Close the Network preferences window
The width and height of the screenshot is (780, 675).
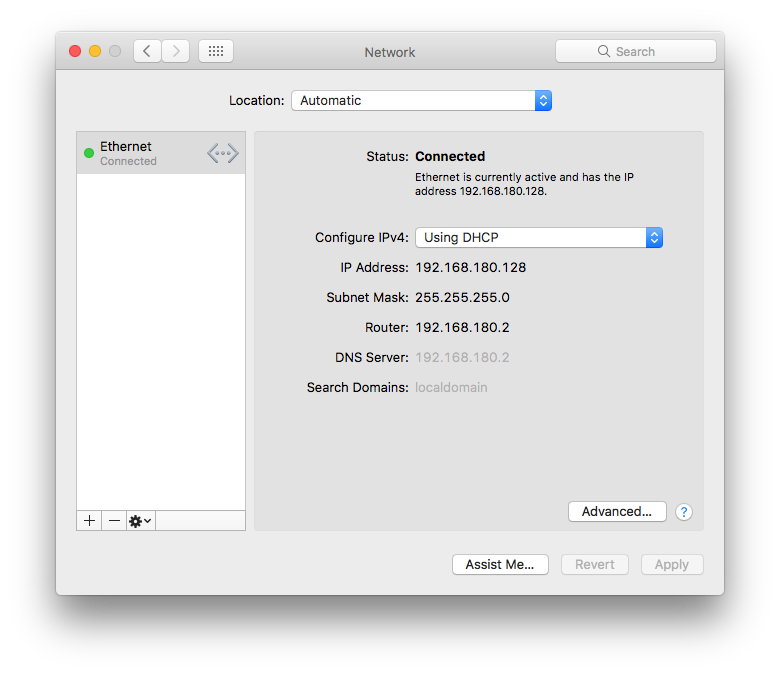(x=75, y=51)
